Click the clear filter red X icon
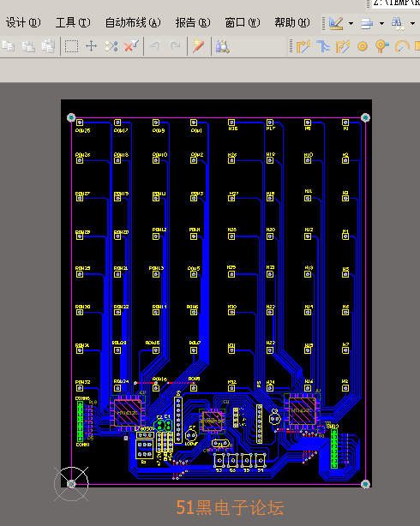Image resolution: width=420 pixels, height=526 pixels. click(131, 46)
